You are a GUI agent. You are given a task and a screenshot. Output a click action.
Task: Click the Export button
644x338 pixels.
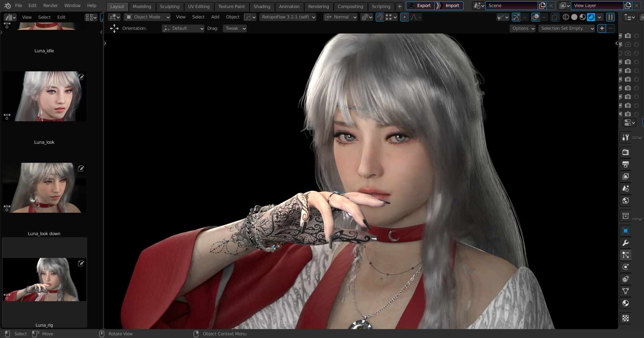click(423, 5)
